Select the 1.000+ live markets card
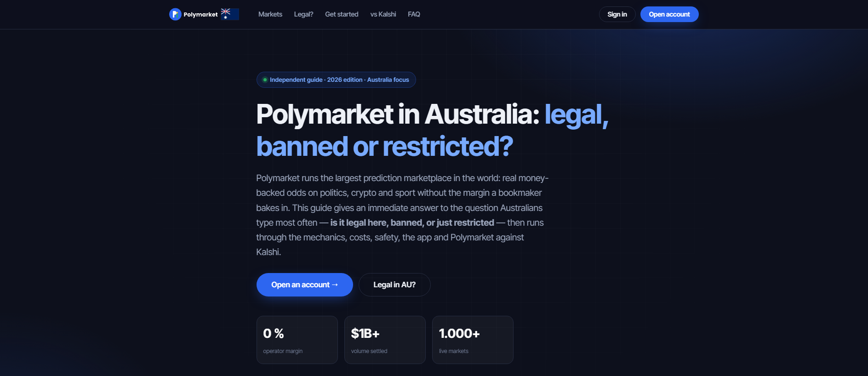The width and height of the screenshot is (868, 376). 473,340
